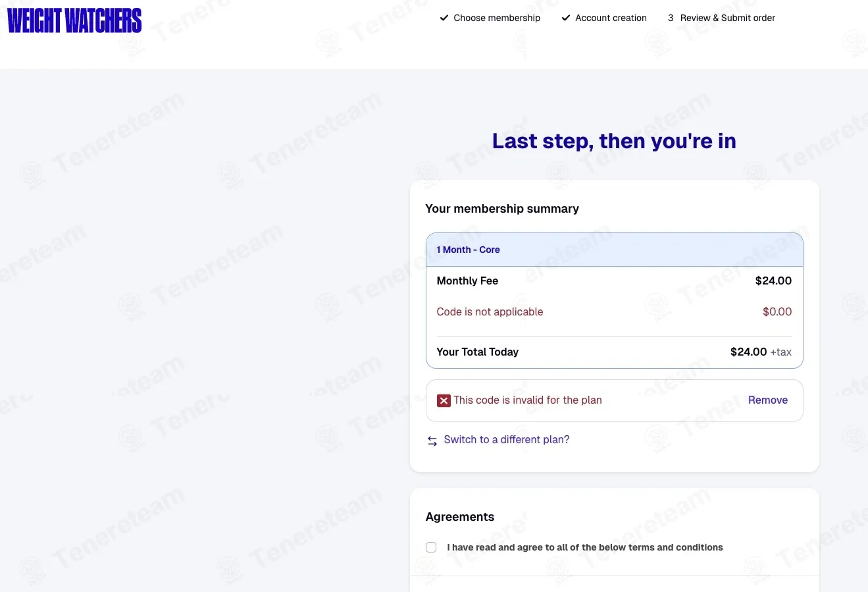Click the Code is not applicable message

coord(490,312)
